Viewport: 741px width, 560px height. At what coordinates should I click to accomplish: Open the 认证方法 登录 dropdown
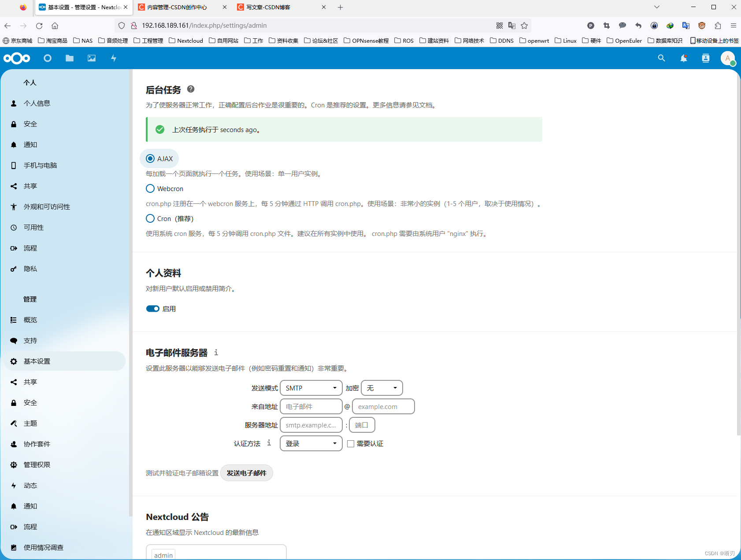pos(311,443)
